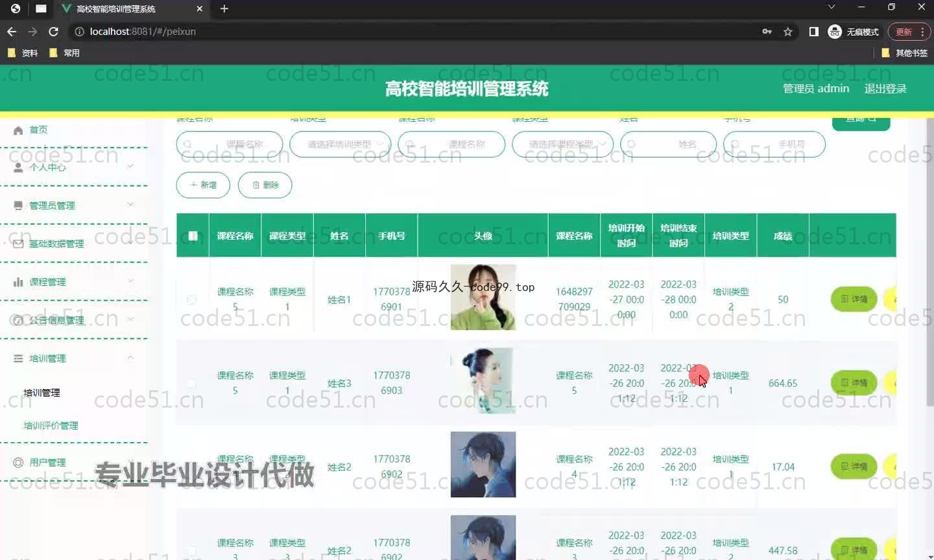Toggle select-all checkbox in table header
Viewport: 934px width, 560px height.
point(193,236)
